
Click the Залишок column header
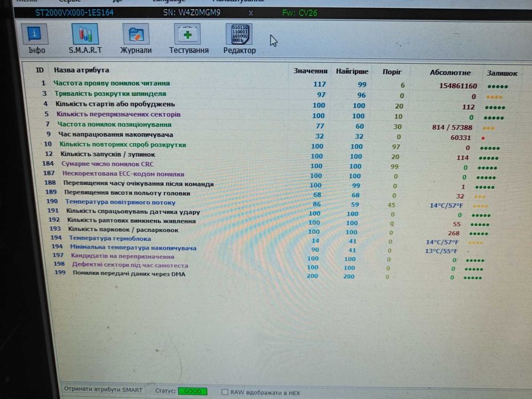(x=502, y=74)
